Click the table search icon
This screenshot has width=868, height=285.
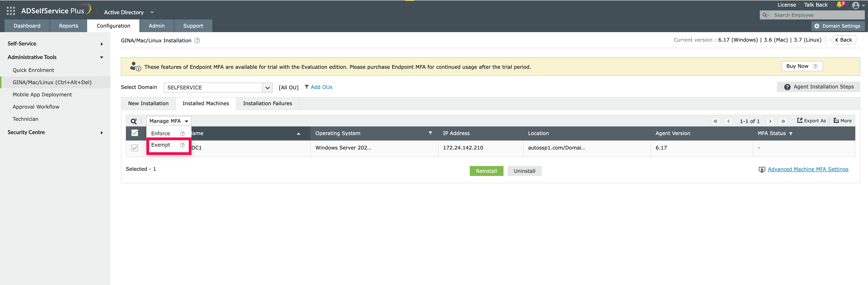(x=134, y=121)
